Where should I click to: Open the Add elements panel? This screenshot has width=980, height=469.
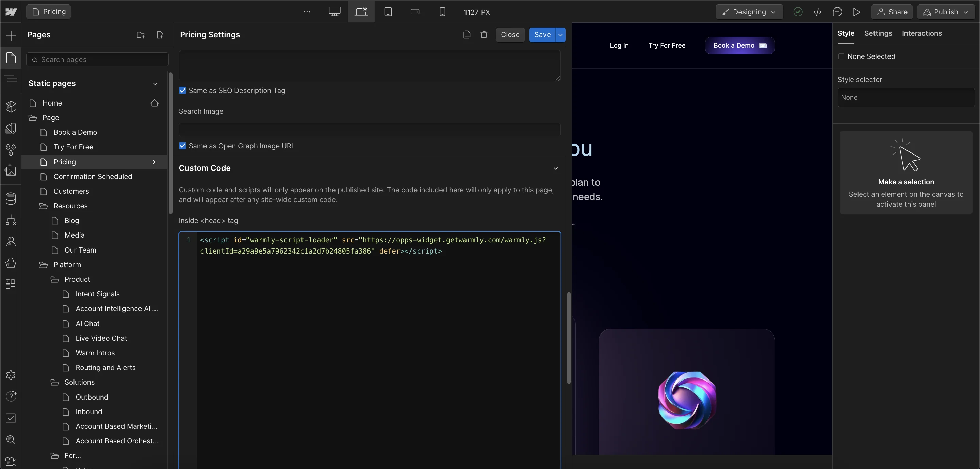[x=11, y=36]
